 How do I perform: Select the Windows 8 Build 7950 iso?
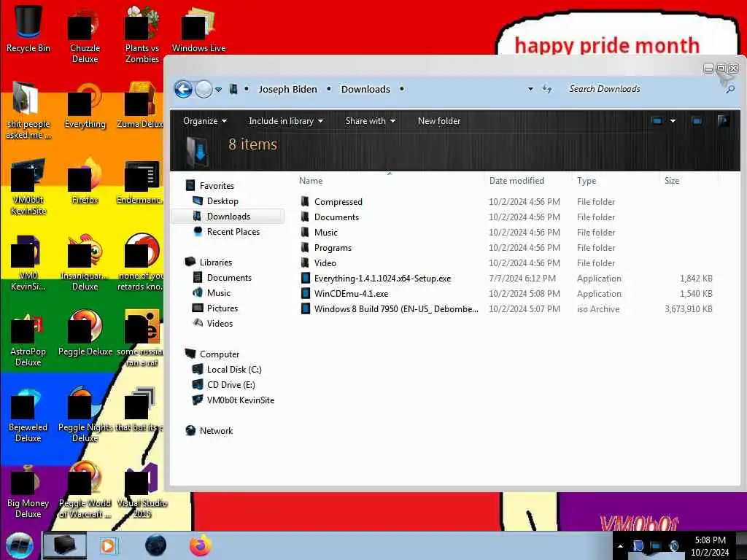(396, 309)
